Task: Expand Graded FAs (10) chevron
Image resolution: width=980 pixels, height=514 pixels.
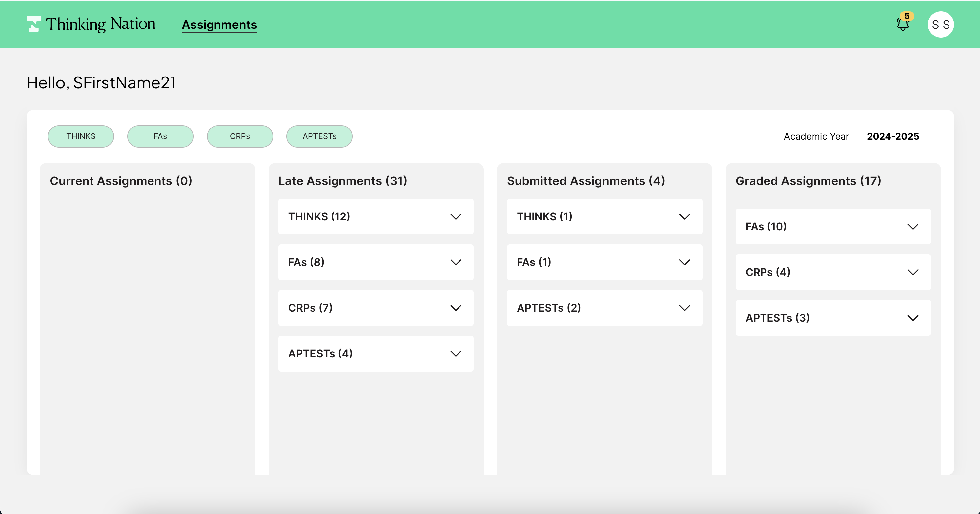Action: 913,227
